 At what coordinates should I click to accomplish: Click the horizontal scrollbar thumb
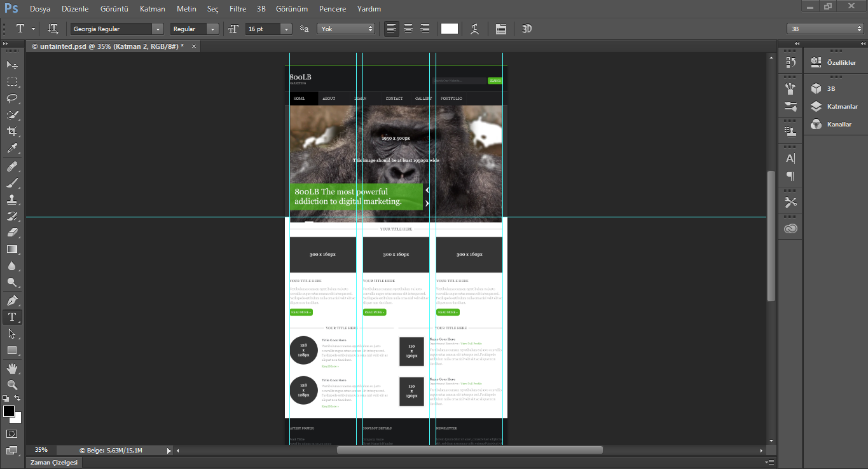pos(469,450)
